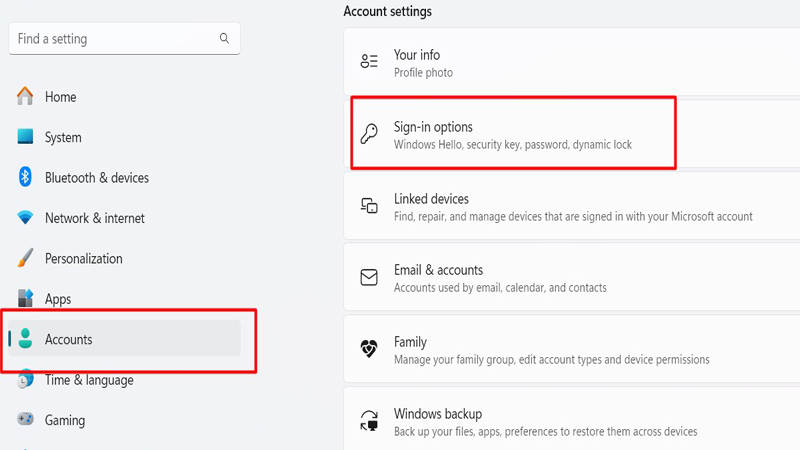Click the Time & language clock icon

(25, 379)
